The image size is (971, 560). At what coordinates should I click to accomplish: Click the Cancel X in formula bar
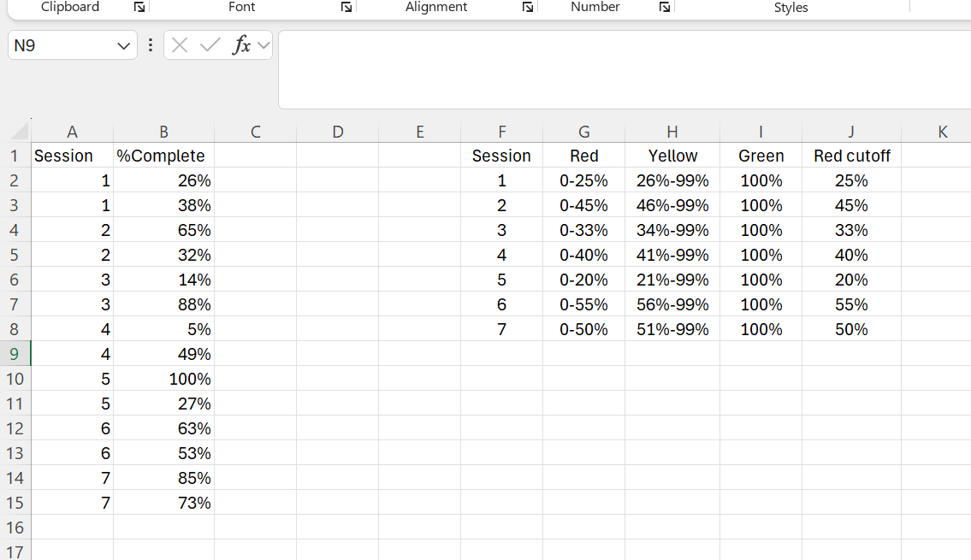click(180, 45)
